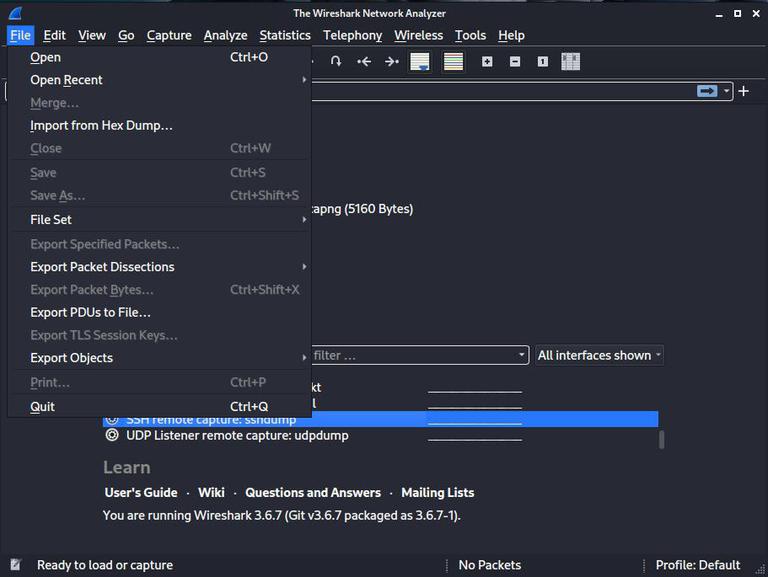Add a display filter button with plus

pos(744,91)
